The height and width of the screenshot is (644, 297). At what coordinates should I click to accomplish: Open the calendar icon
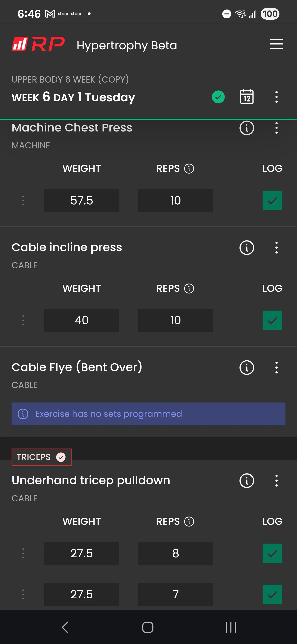(x=246, y=97)
